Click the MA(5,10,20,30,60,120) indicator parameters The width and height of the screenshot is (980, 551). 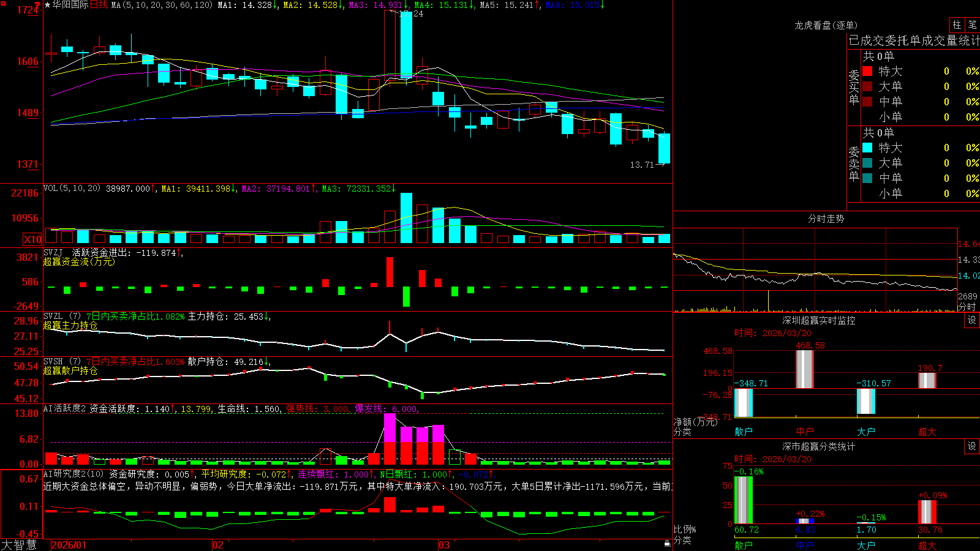point(162,5)
